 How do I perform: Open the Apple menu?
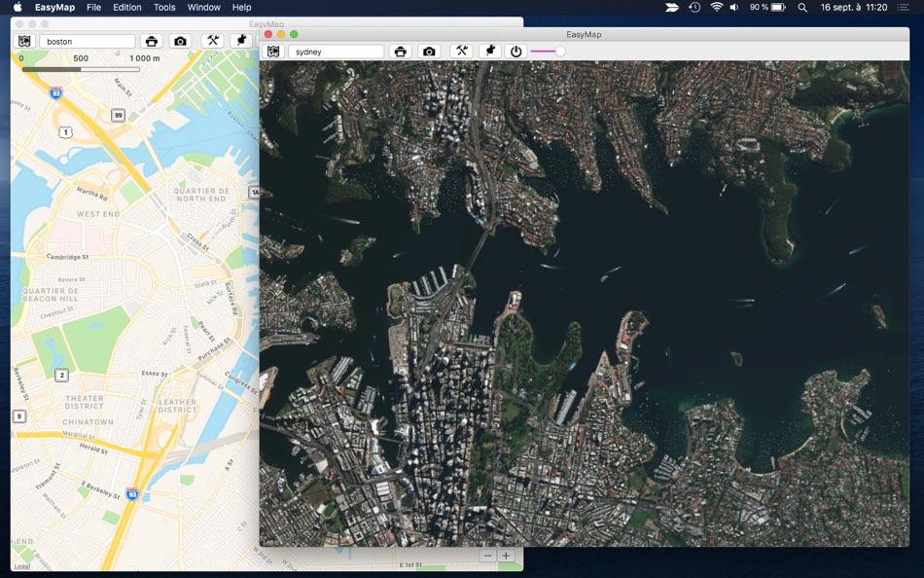18,7
